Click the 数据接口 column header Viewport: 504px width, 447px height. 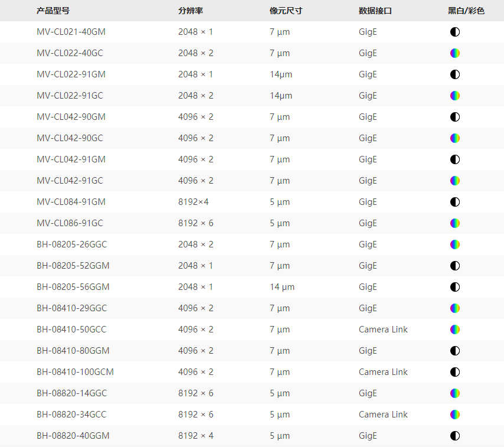click(x=375, y=11)
